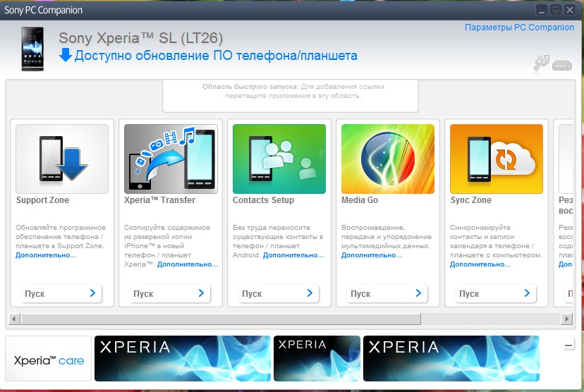Click the right scrollbar arrow

566,319
